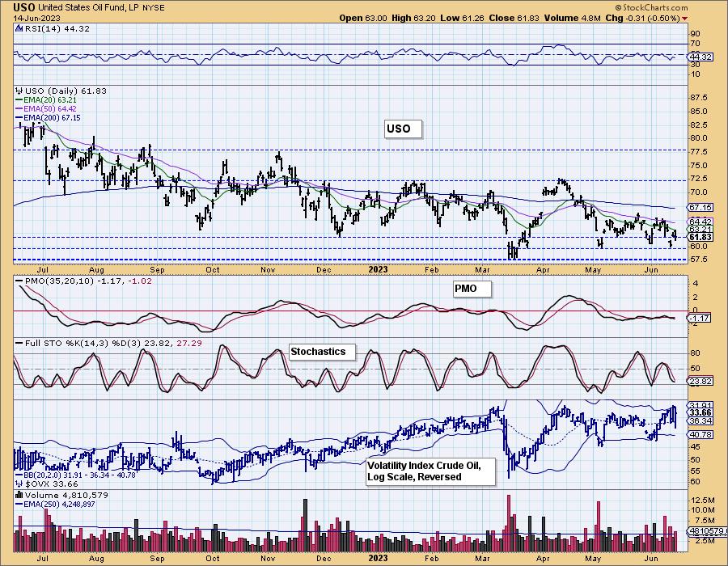Click the 44.32 RSI axis tag
Viewport: 728px width, 566px height.
[700, 57]
